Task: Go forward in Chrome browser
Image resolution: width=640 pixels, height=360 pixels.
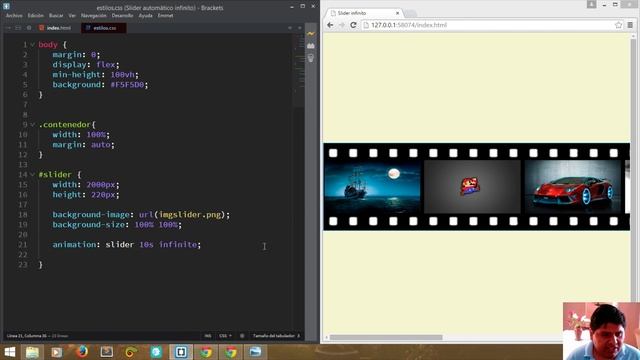Action: [x=342, y=25]
